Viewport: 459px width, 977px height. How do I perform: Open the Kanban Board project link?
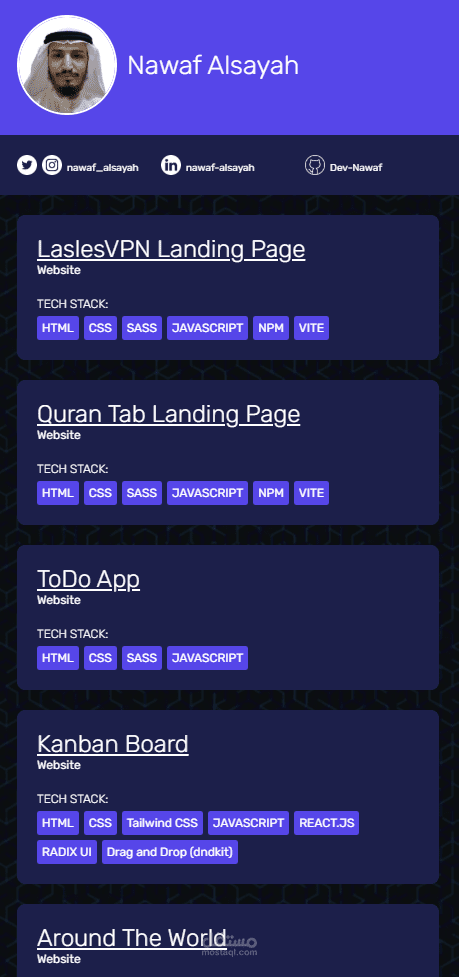113,744
